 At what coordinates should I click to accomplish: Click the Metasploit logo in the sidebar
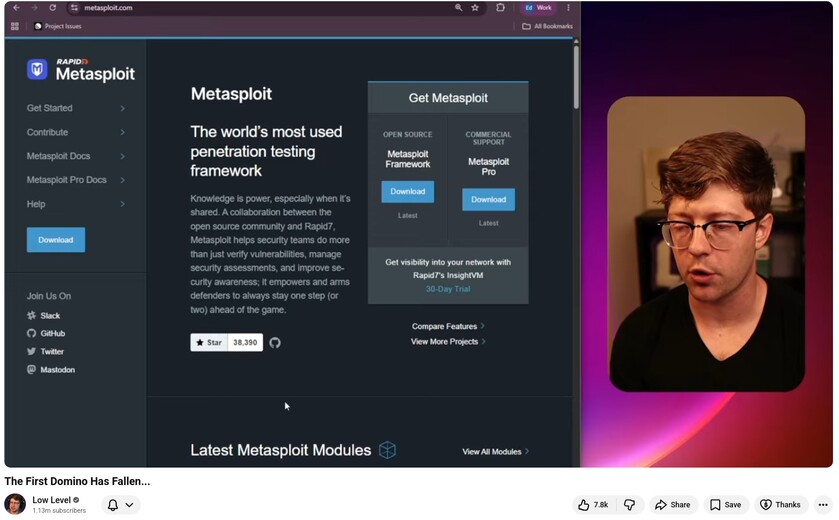pyautogui.click(x=81, y=70)
